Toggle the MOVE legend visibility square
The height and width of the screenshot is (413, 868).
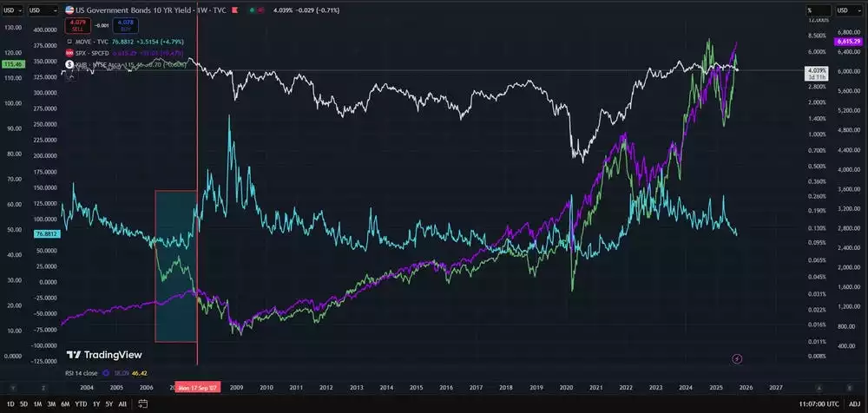[69, 42]
